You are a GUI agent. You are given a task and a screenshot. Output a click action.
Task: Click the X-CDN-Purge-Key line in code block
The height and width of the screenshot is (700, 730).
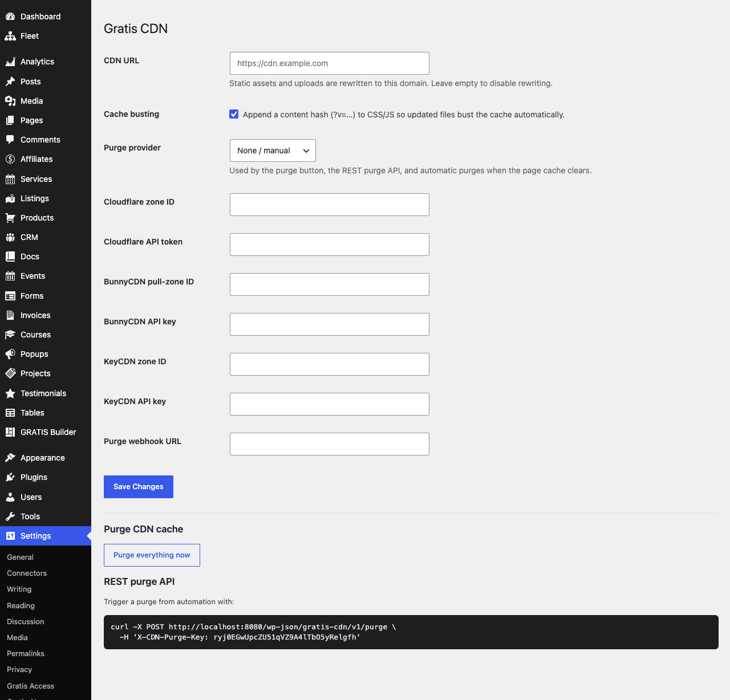240,637
